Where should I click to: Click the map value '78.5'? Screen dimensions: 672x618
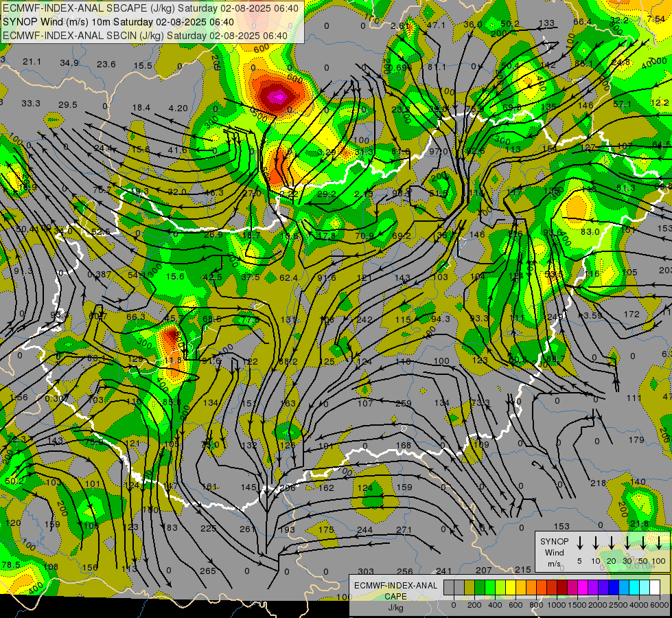click(x=11, y=565)
